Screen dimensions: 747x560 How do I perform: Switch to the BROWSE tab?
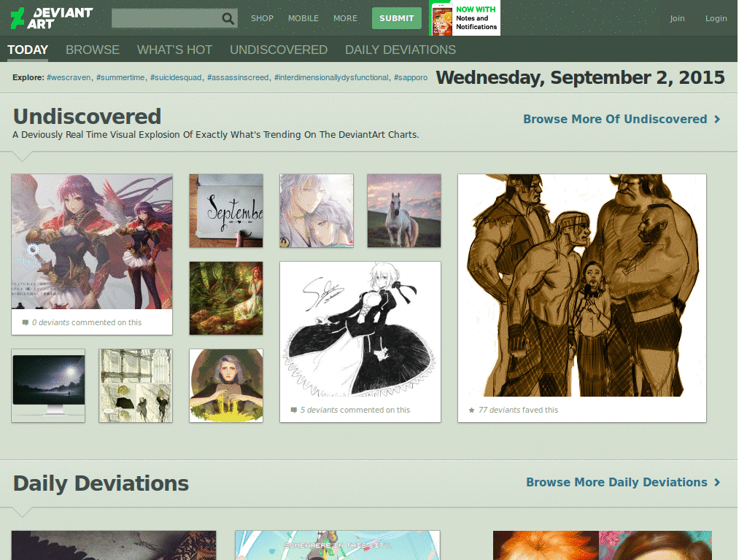[93, 50]
